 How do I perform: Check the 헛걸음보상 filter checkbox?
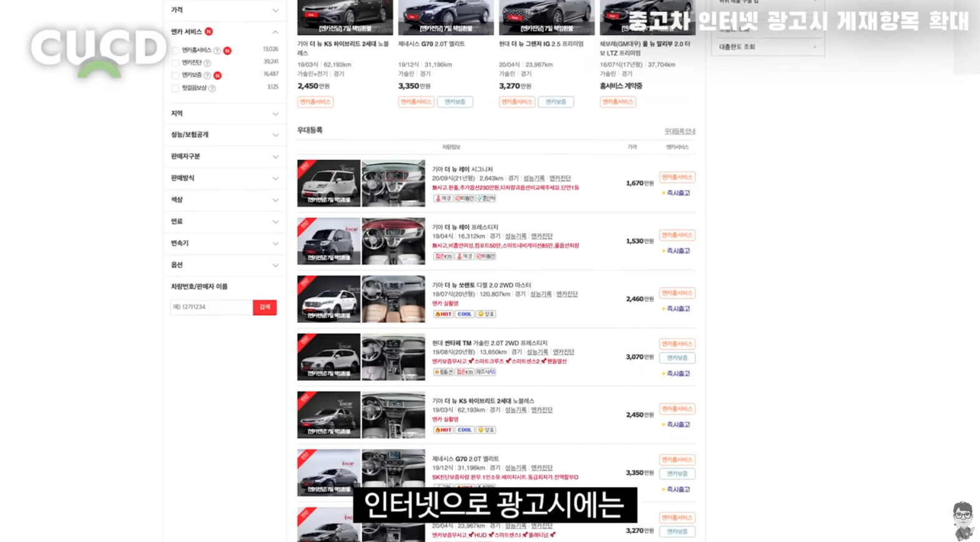[x=175, y=89]
